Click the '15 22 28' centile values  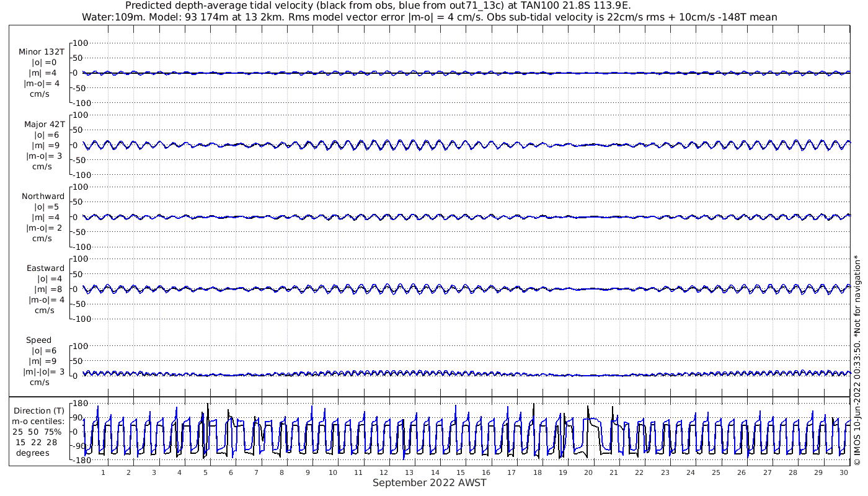[36, 442]
